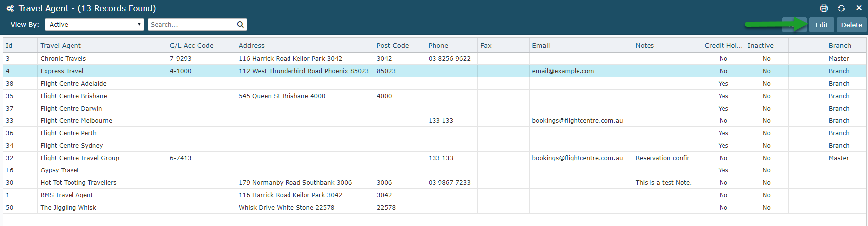
Task: Click the Delete button
Action: pyautogui.click(x=851, y=25)
